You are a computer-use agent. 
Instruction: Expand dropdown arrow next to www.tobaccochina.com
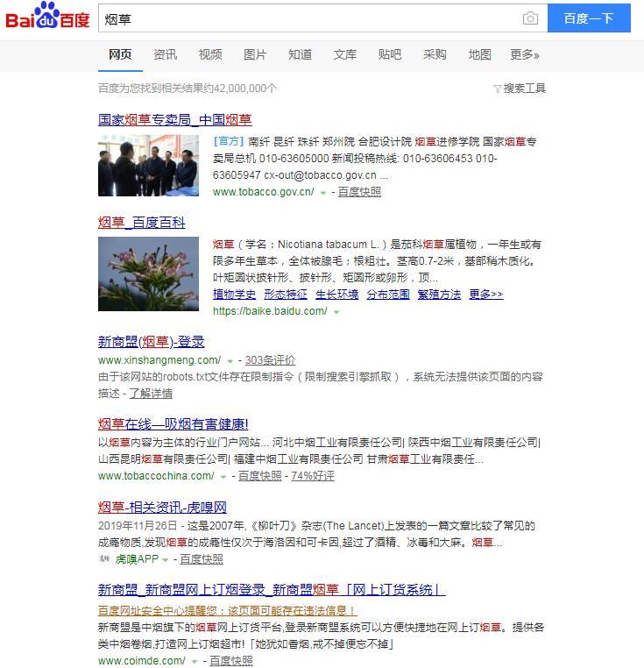(223, 477)
